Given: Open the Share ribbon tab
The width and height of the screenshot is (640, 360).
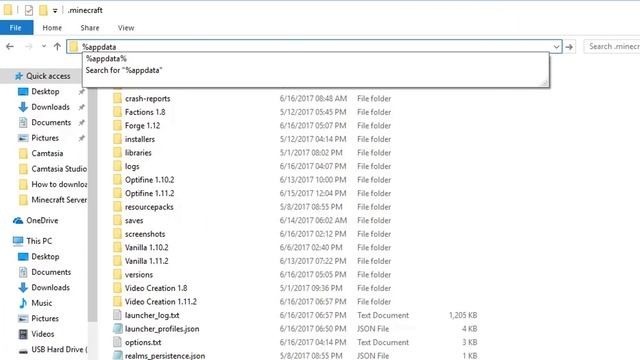Looking at the screenshot, I should click(90, 28).
